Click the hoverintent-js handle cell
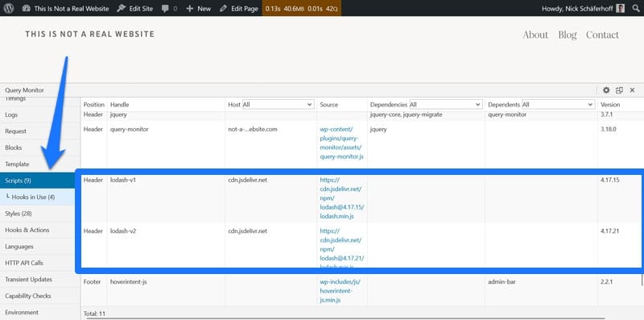The image size is (644, 320). coord(129,282)
